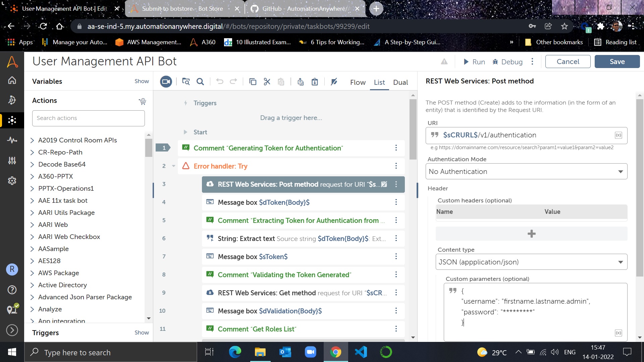Click the Save button

coord(617,62)
